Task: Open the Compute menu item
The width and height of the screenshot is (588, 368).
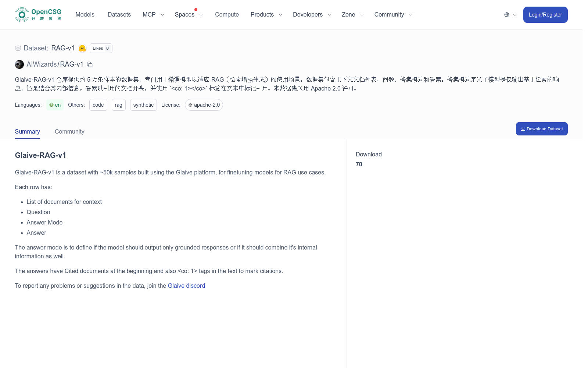Action: [x=227, y=15]
